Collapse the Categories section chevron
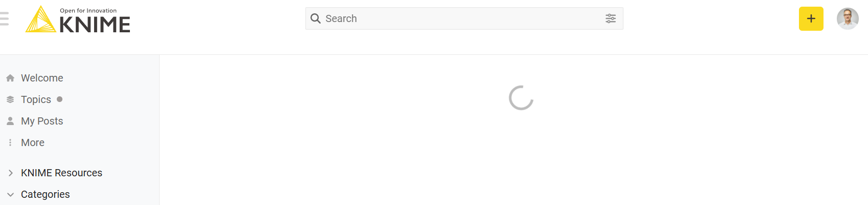Image resolution: width=868 pixels, height=205 pixels. pyautogui.click(x=10, y=195)
